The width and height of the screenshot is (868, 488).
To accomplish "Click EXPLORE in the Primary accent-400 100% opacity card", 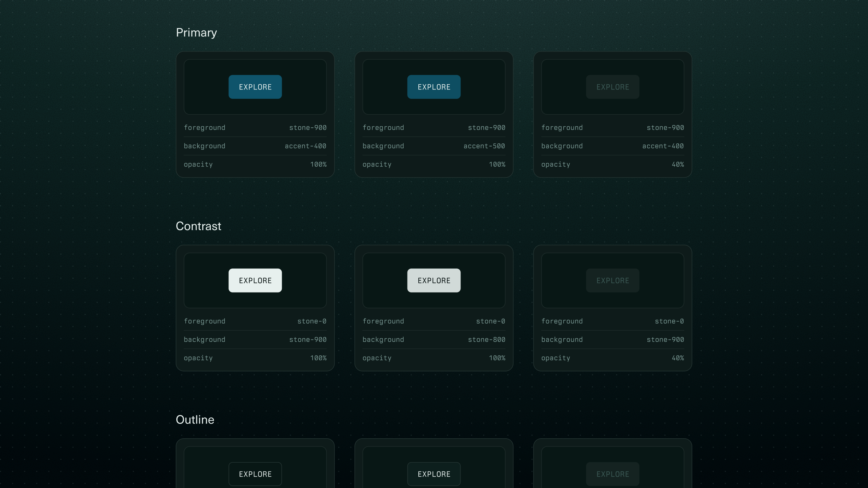I will tap(255, 87).
